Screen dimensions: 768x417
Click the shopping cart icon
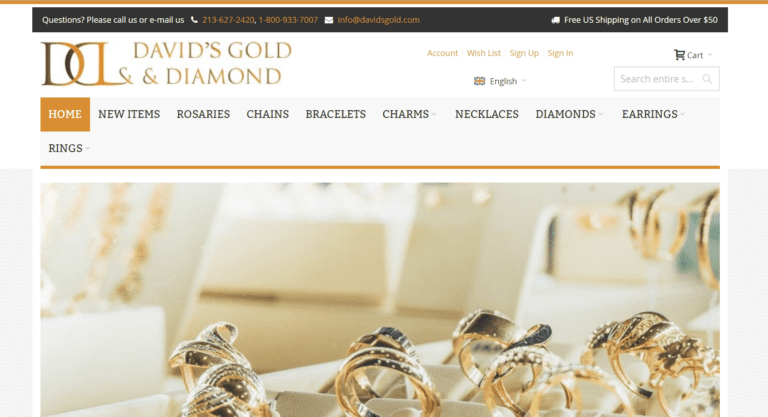679,55
